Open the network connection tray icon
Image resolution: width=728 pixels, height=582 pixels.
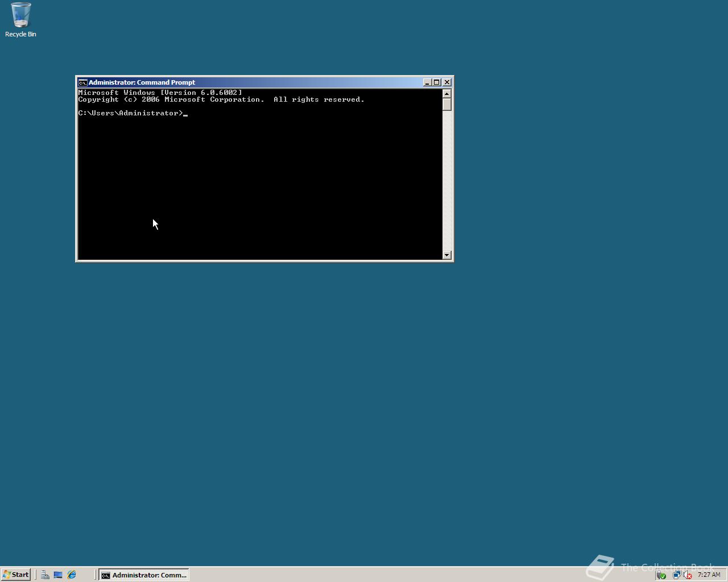676,575
